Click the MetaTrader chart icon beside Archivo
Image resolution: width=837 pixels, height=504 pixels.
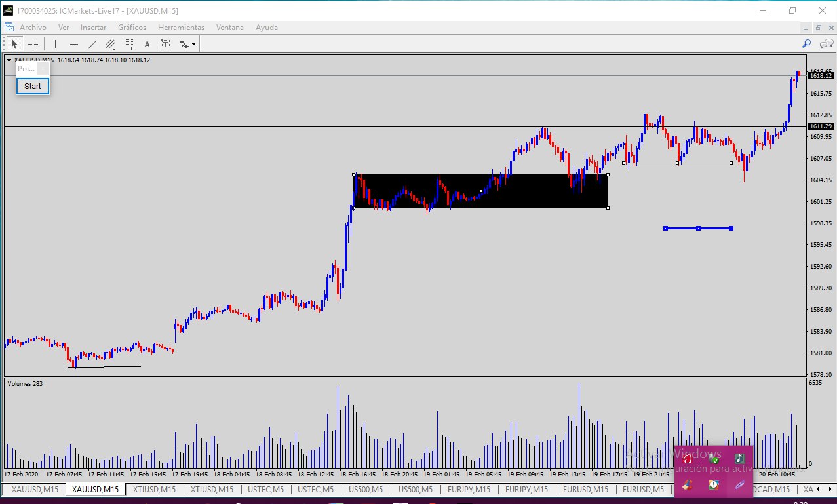tap(9, 28)
